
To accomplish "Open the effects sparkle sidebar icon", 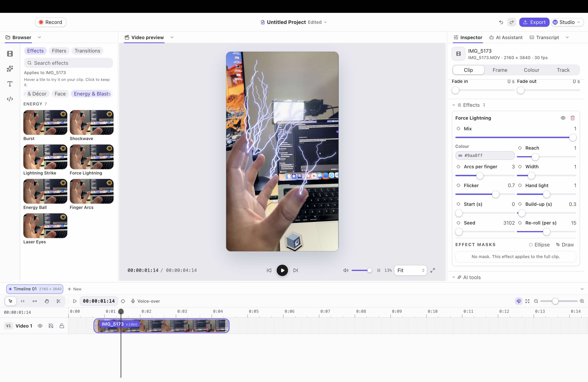I will pos(10,69).
